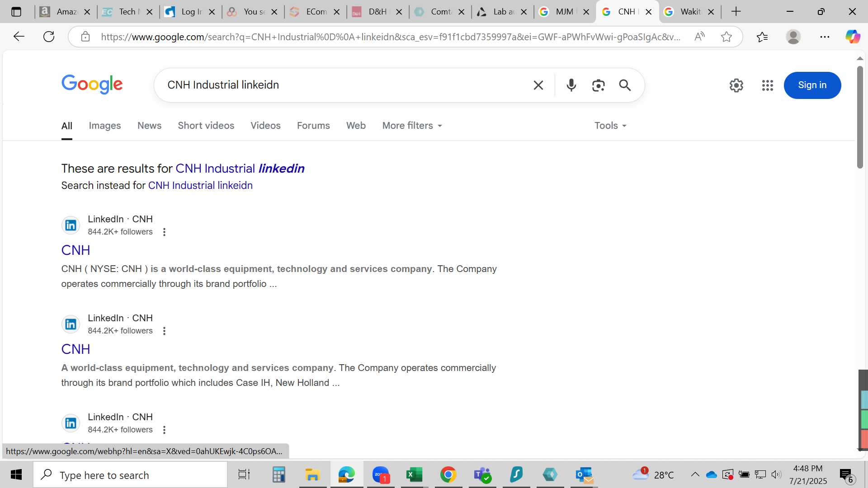
Task: Show hidden system tray icons
Action: [x=695, y=474]
